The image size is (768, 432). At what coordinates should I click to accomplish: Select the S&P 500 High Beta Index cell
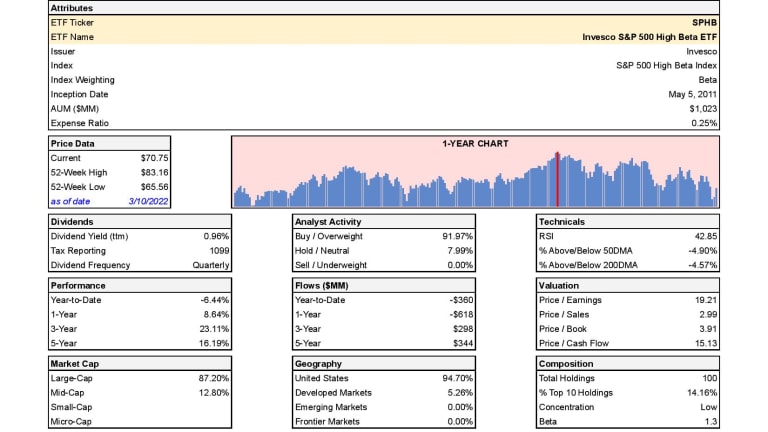point(666,66)
